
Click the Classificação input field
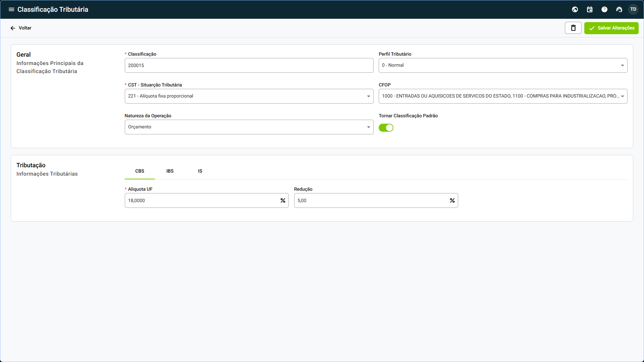point(249,65)
